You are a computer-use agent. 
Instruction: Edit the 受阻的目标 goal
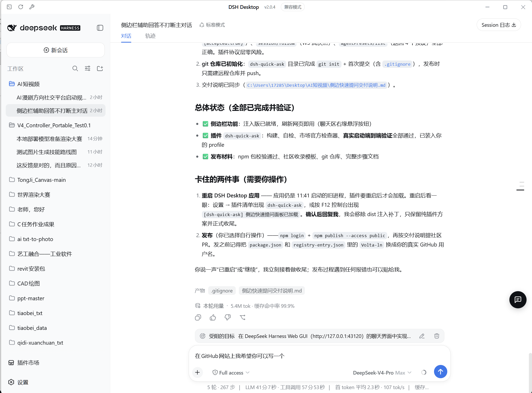pyautogui.click(x=422, y=336)
